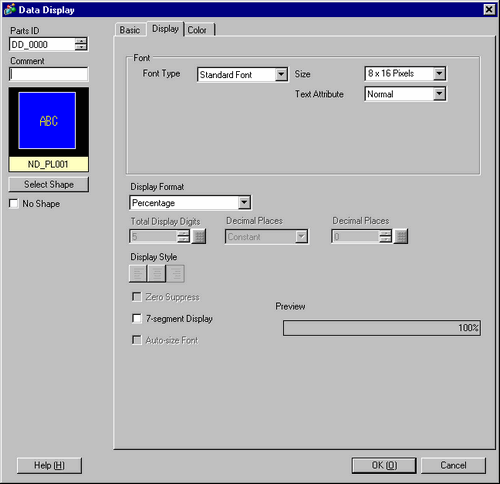The image size is (500, 484).
Task: Open keypad icon beside right Decimal Places field
Action: click(401, 237)
